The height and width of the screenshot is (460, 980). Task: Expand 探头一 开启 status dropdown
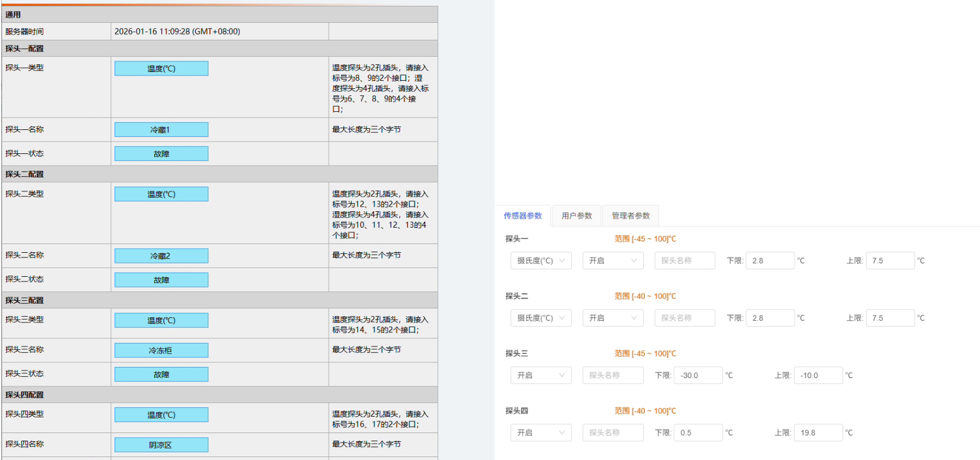click(x=613, y=261)
